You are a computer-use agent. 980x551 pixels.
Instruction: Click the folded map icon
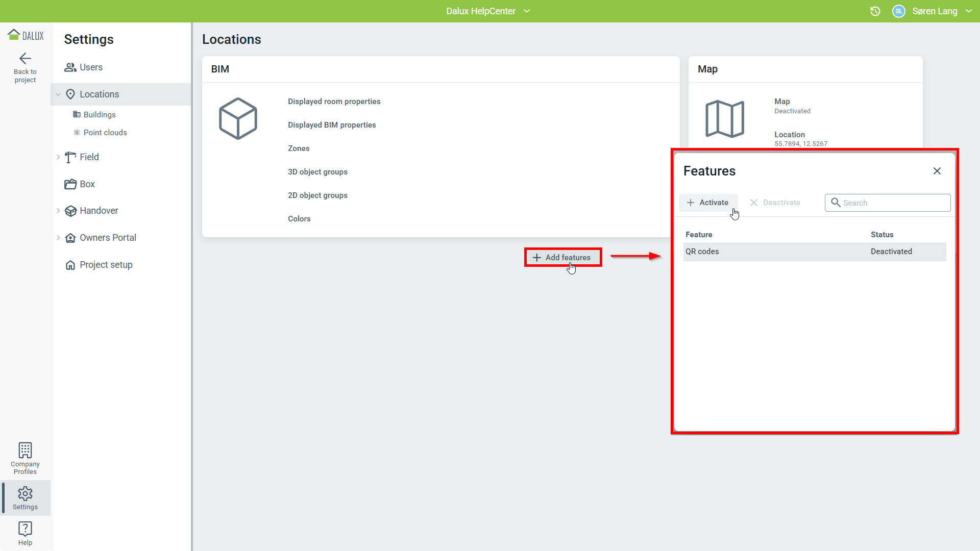click(725, 118)
